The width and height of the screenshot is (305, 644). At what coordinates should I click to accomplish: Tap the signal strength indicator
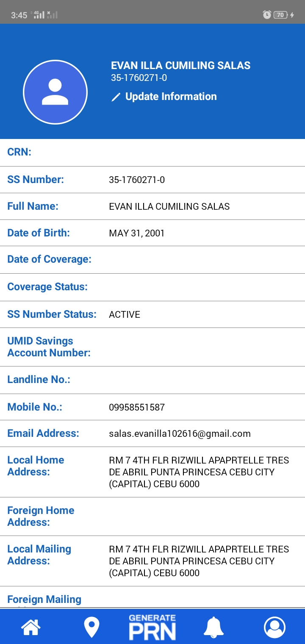(39, 15)
